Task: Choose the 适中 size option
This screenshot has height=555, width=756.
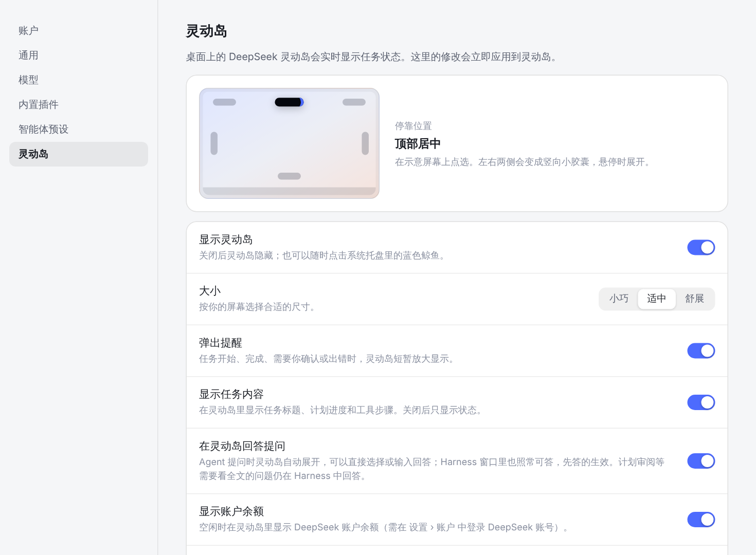Action: pos(656,299)
